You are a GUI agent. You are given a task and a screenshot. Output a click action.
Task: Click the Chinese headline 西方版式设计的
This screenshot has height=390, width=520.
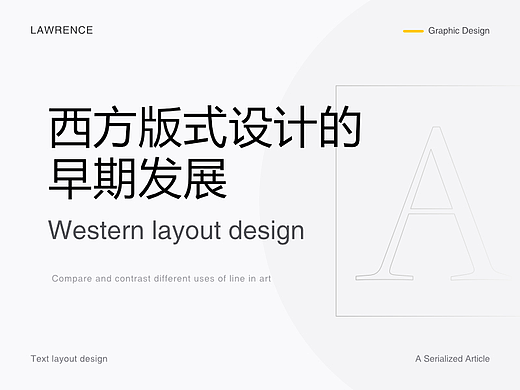(x=205, y=127)
